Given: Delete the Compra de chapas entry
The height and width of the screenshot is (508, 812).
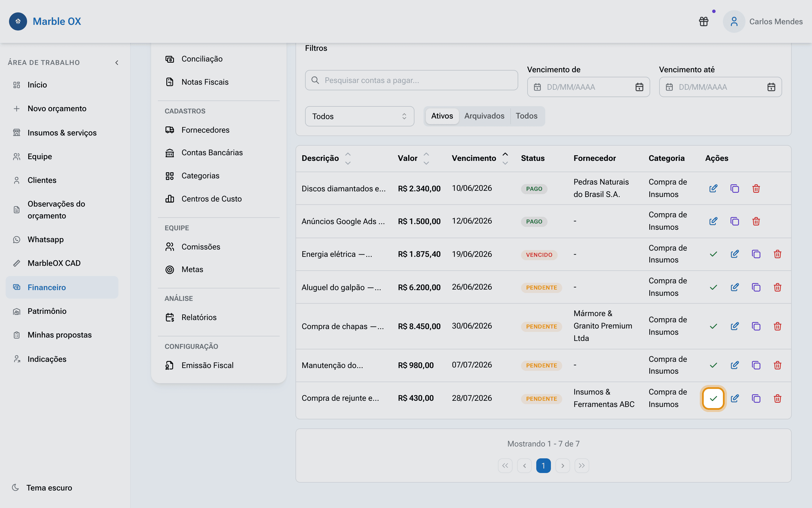Looking at the screenshot, I should (x=777, y=326).
